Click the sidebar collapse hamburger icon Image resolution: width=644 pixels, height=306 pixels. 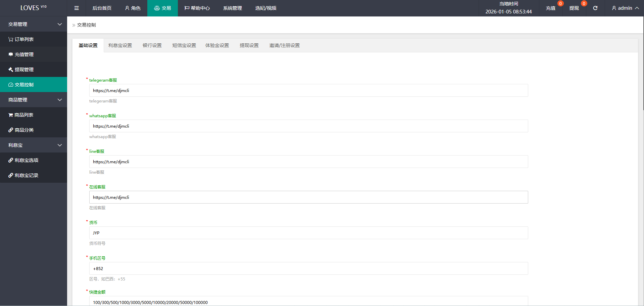click(x=77, y=8)
